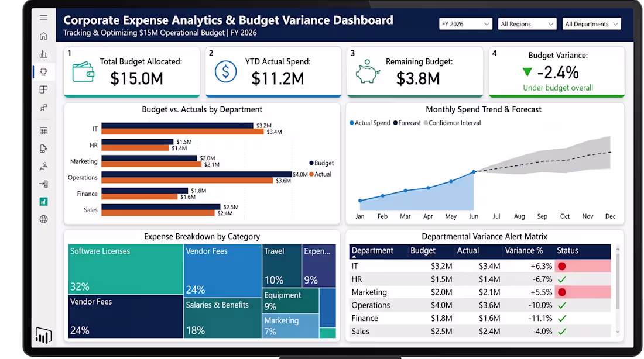Open the FY 2026 year dropdown

pos(465,24)
